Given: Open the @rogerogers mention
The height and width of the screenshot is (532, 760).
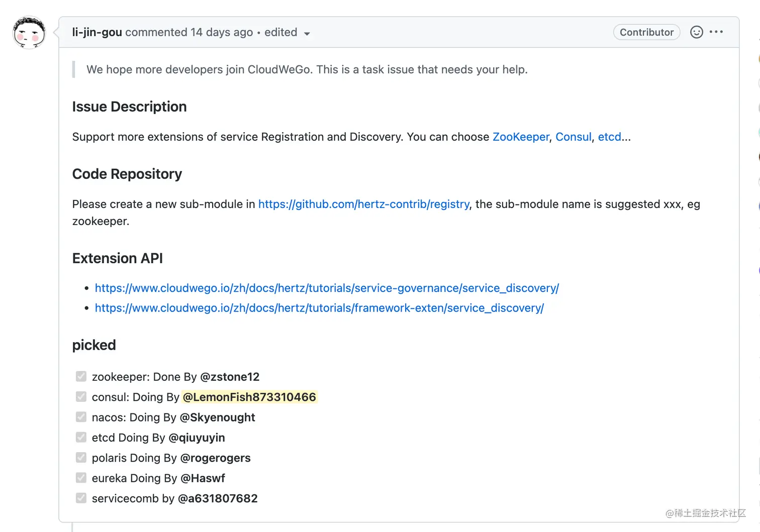Looking at the screenshot, I should pos(215,458).
